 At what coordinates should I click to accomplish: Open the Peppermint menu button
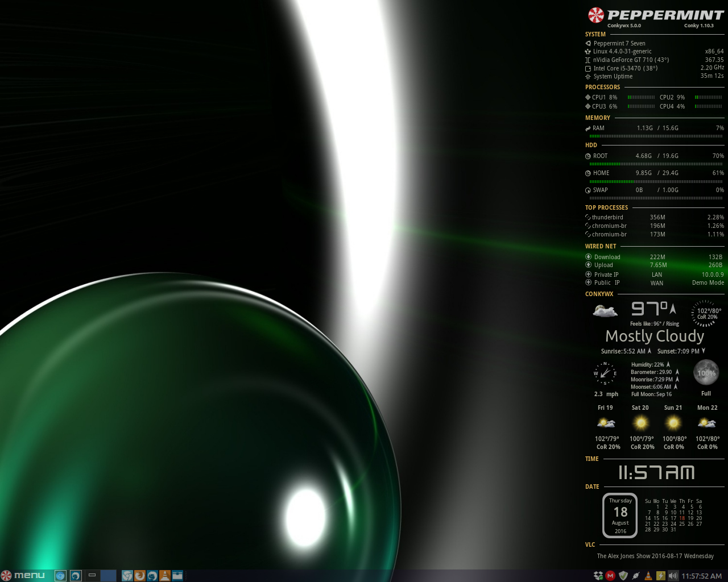click(x=23, y=575)
